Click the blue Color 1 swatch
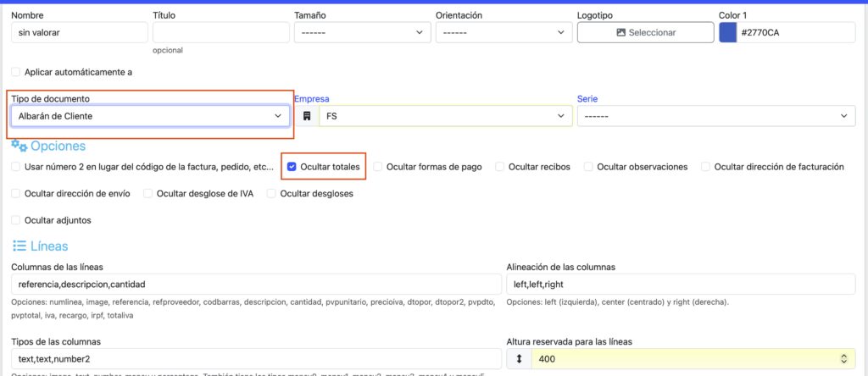This screenshot has height=376, width=868. point(727,32)
